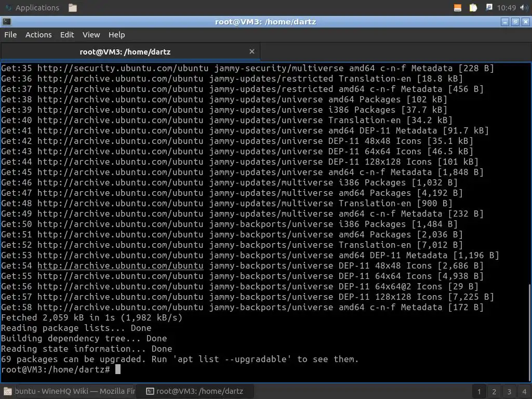Click the 'Reading state information... Done' line
532x399 pixels.
87,349
